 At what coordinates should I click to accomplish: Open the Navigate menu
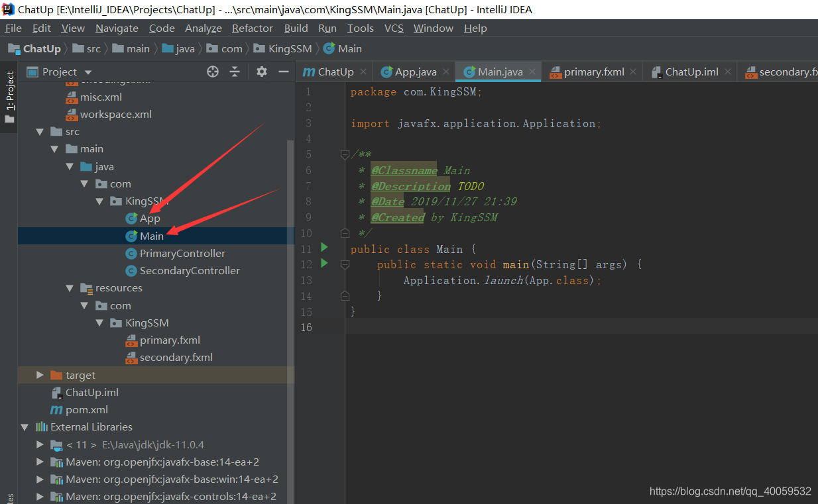coord(117,28)
